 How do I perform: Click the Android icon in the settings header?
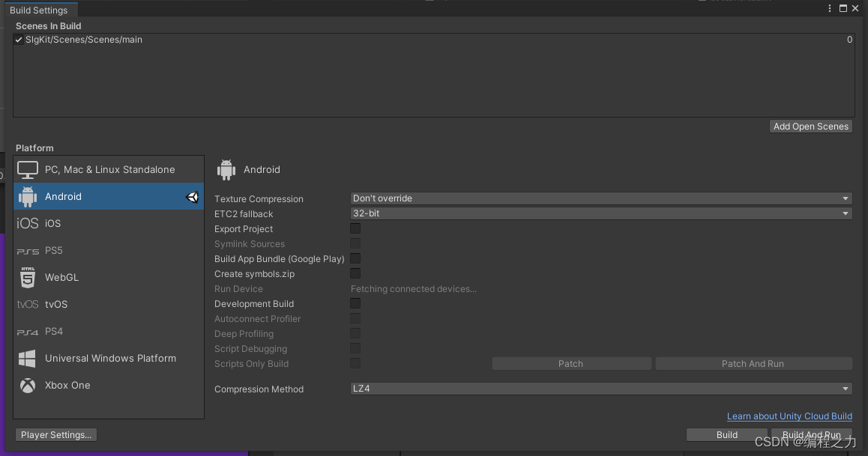pos(226,170)
